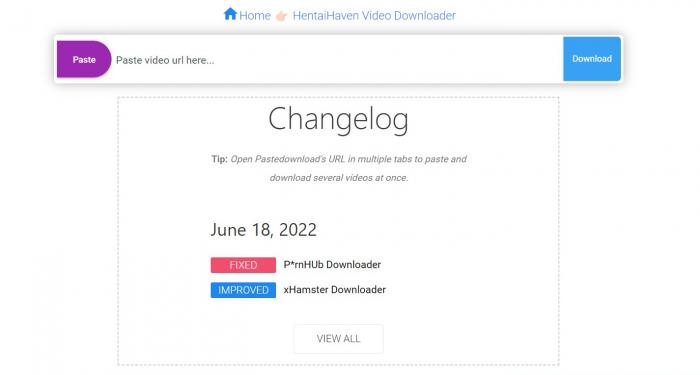The width and height of the screenshot is (700, 375).
Task: Click the blue IMPROVED badge
Action: [243, 290]
